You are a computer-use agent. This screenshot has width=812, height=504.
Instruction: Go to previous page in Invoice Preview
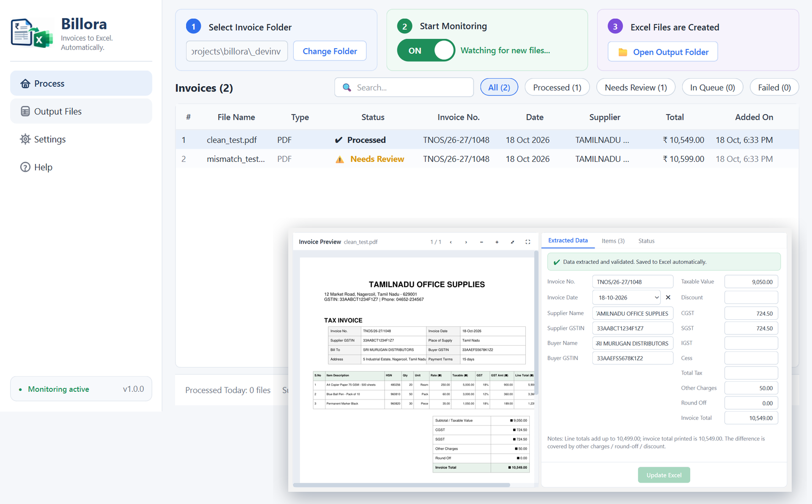point(451,242)
